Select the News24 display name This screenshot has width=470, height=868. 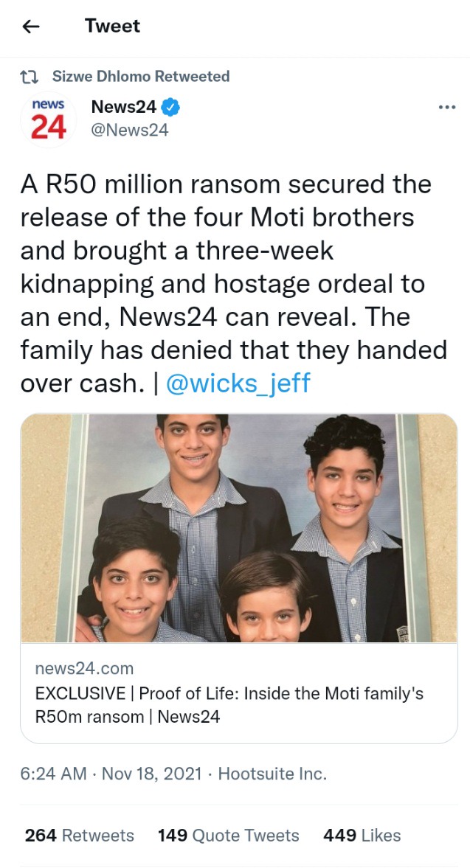pos(123,107)
